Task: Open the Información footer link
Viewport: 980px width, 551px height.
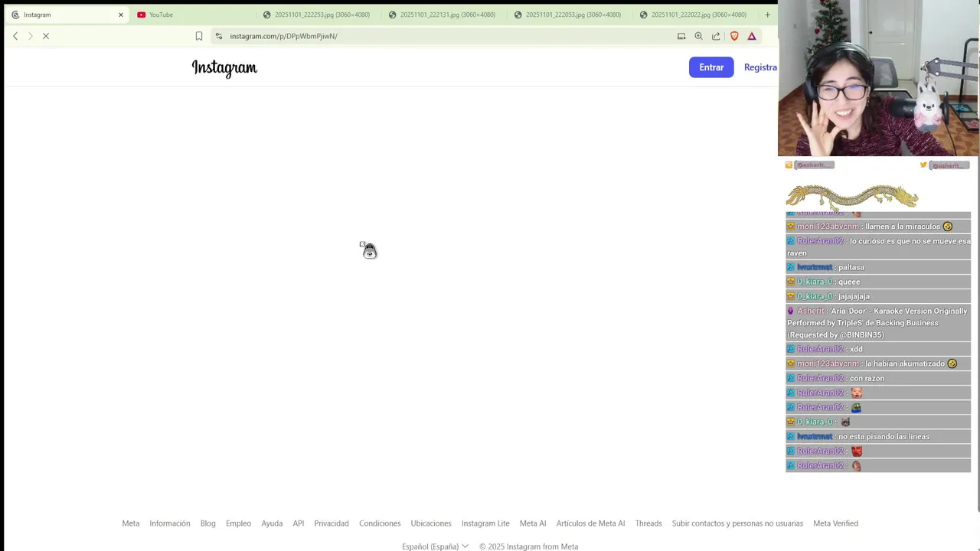Action: [x=170, y=523]
